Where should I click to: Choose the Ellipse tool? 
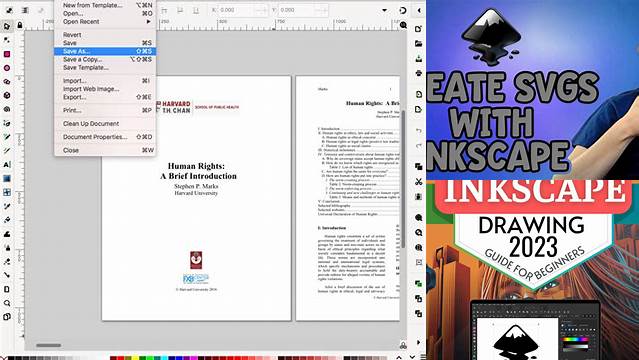click(7, 68)
